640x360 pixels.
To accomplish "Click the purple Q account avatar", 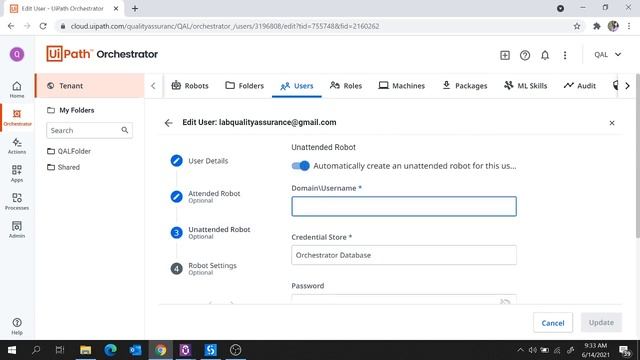I will tap(17, 54).
